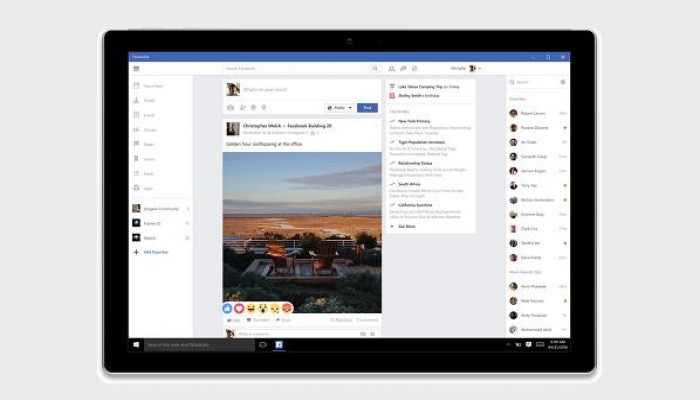Open Facebook from the Windows taskbar
This screenshot has width=700, height=400.
coord(279,344)
